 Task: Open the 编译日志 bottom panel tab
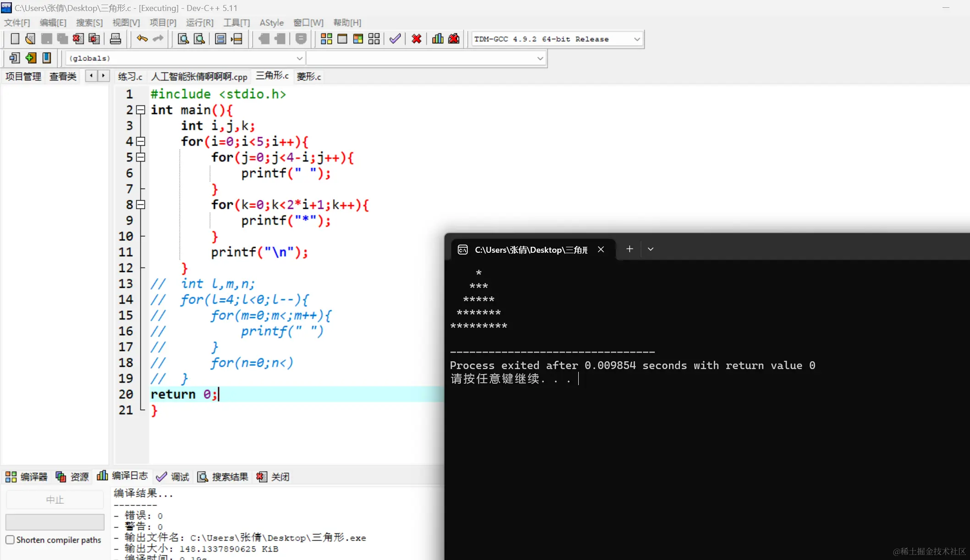pyautogui.click(x=123, y=476)
